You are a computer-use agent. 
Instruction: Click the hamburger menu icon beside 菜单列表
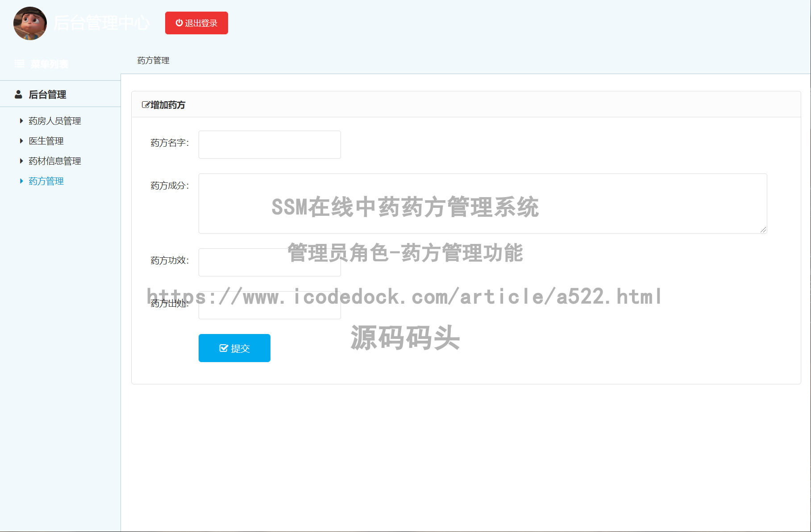(19, 63)
